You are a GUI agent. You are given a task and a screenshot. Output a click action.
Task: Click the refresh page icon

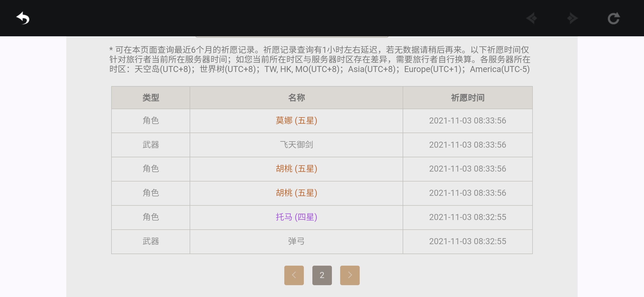click(613, 18)
